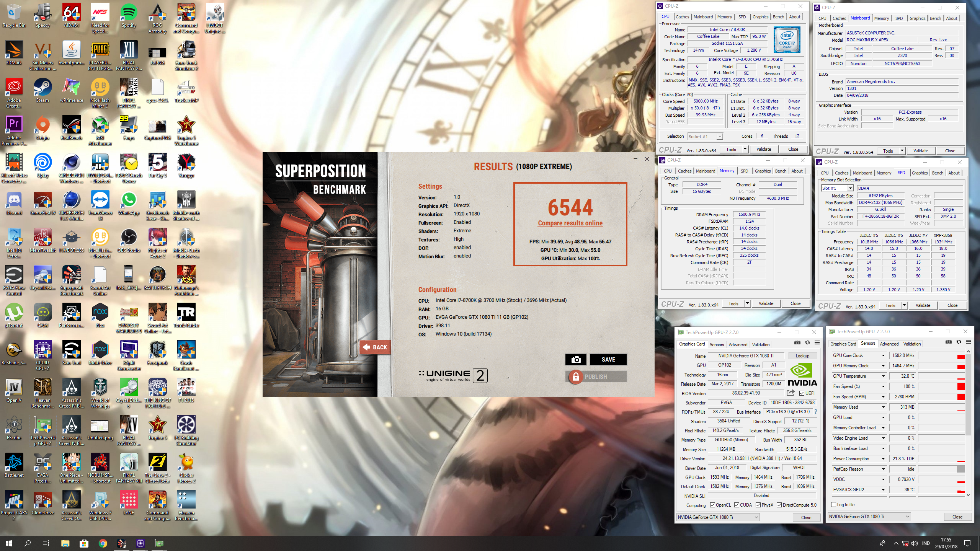Open CPUID CPU-Z desktop shortcut
This screenshot has height=551, width=980.
42,355
